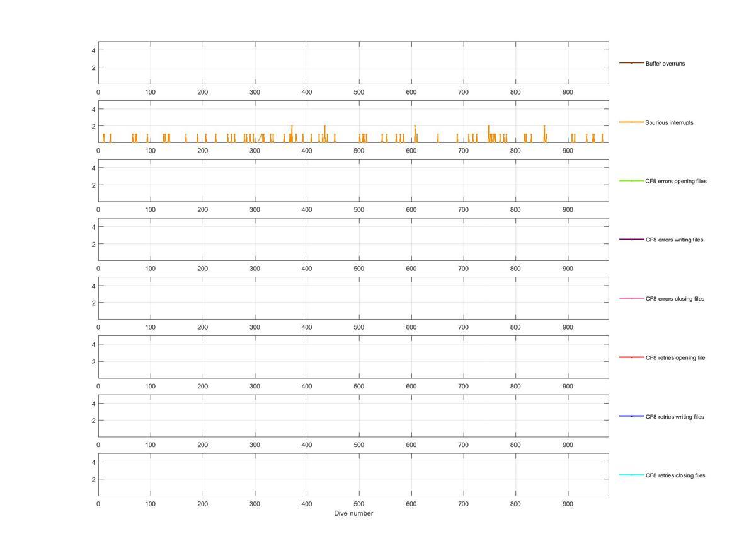Screen dimensions: 756x558
Task: Click purple legend line for CF8 errors writing
Action: coord(631,240)
